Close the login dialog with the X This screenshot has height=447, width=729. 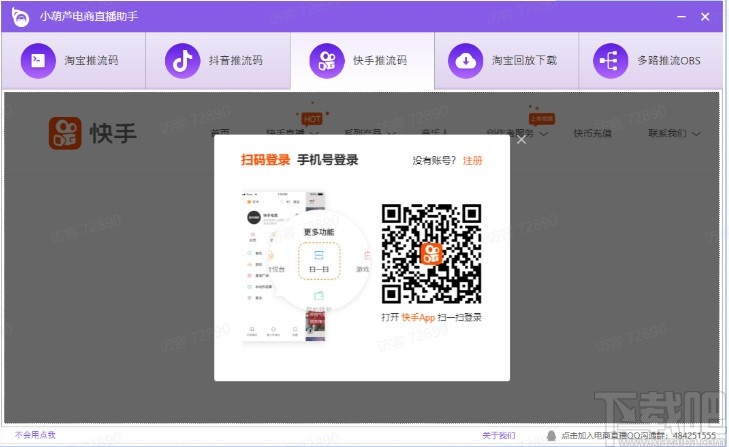point(521,140)
